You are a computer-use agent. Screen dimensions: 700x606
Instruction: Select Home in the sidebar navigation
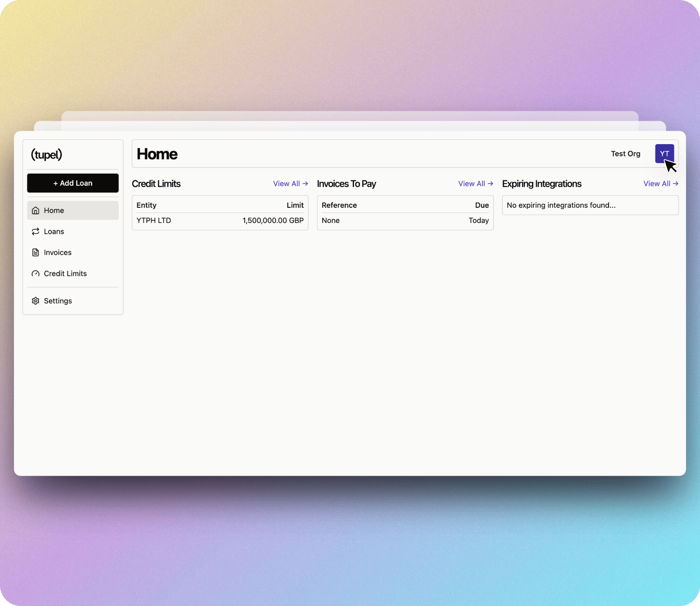click(54, 210)
